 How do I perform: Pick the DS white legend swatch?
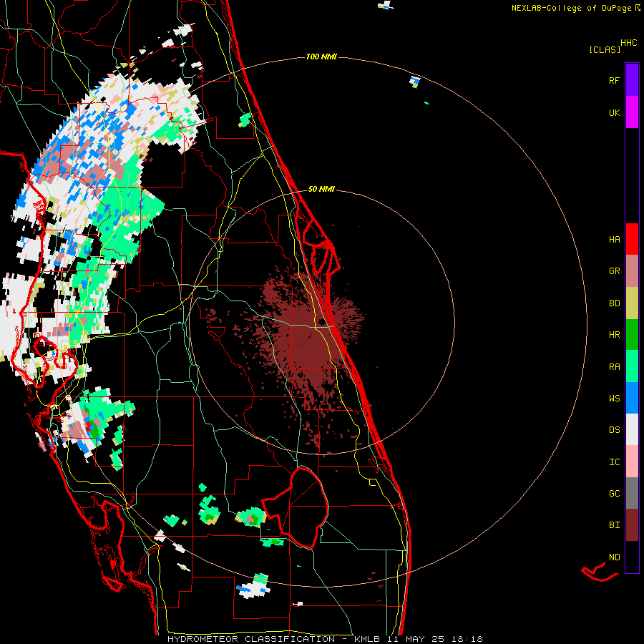pyautogui.click(x=632, y=429)
